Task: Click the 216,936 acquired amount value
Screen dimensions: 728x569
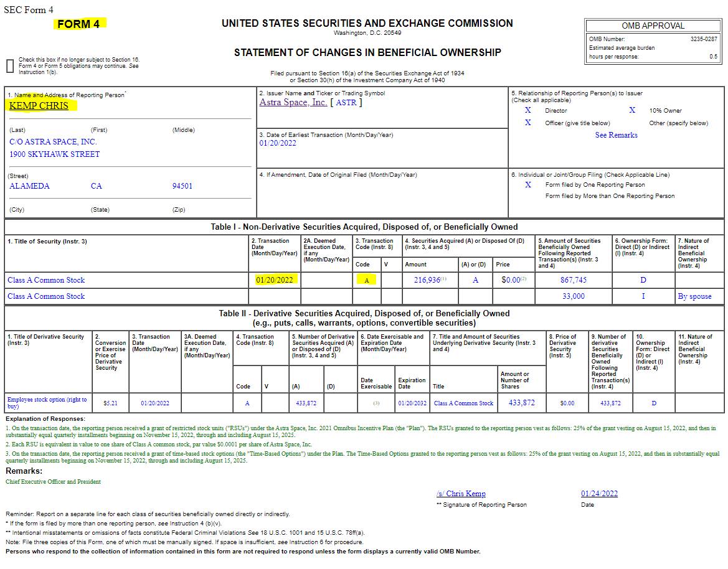Action: [x=427, y=280]
